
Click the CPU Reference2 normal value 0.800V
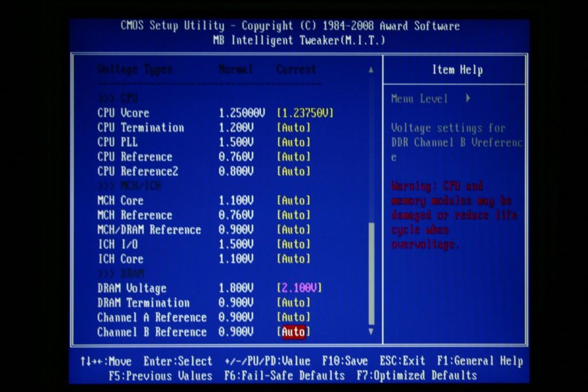[236, 172]
